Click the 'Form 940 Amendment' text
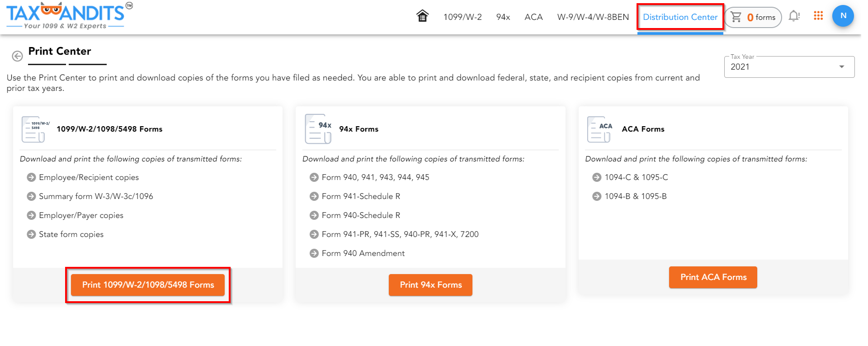Image resolution: width=868 pixels, height=346 pixels. [363, 253]
